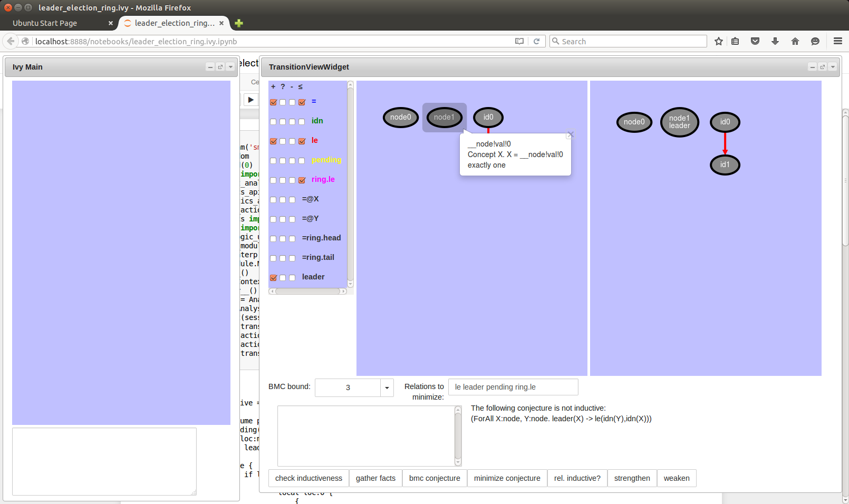Open a new tab with plus icon

tap(239, 23)
